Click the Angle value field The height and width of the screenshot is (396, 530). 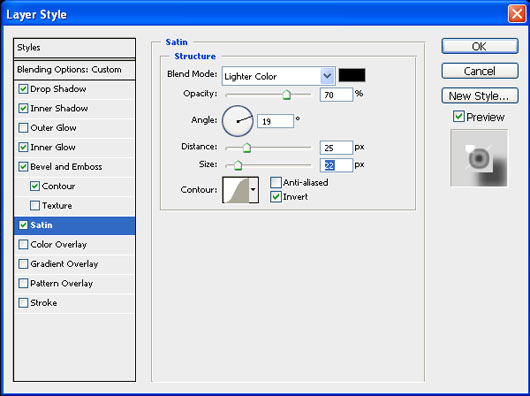(275, 121)
